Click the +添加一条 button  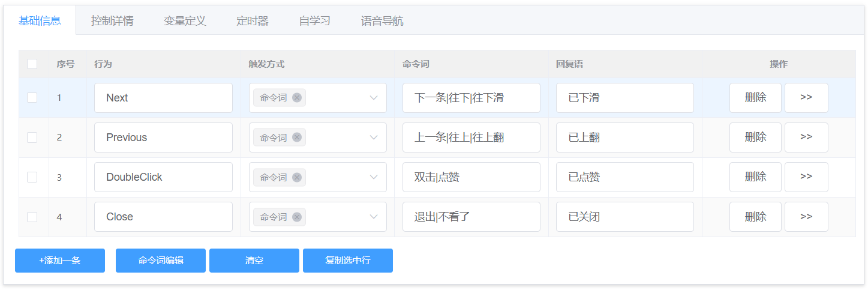point(60,261)
